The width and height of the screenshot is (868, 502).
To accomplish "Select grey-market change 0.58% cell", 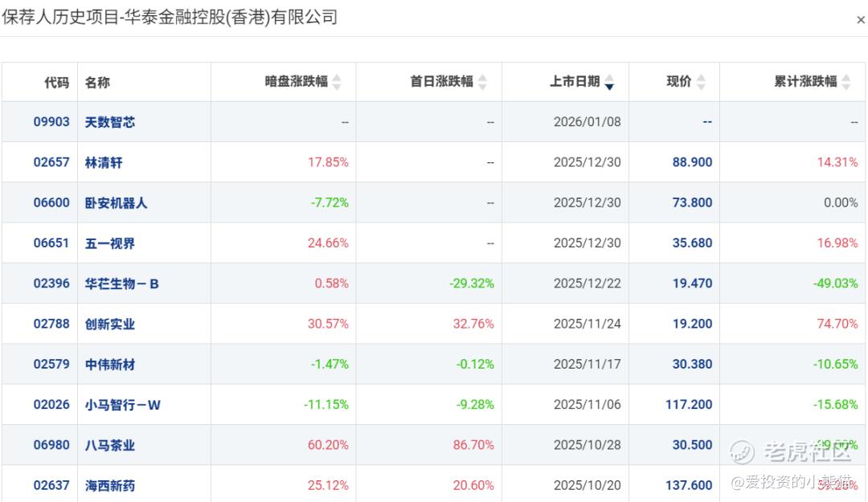I will click(332, 284).
